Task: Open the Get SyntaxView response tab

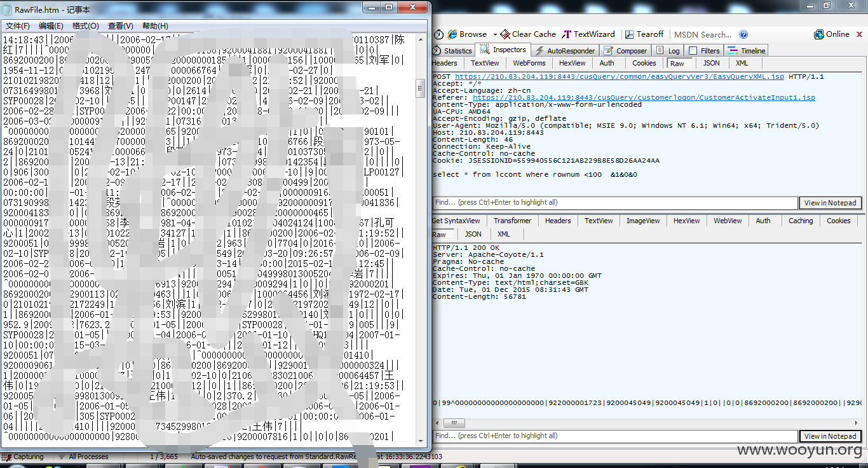Action: pos(456,221)
